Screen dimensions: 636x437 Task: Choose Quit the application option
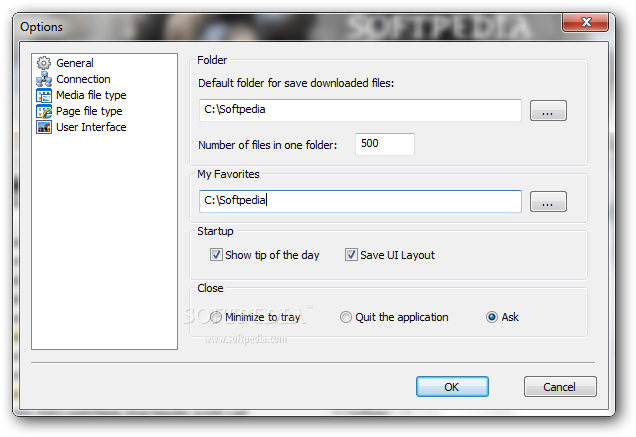346,317
